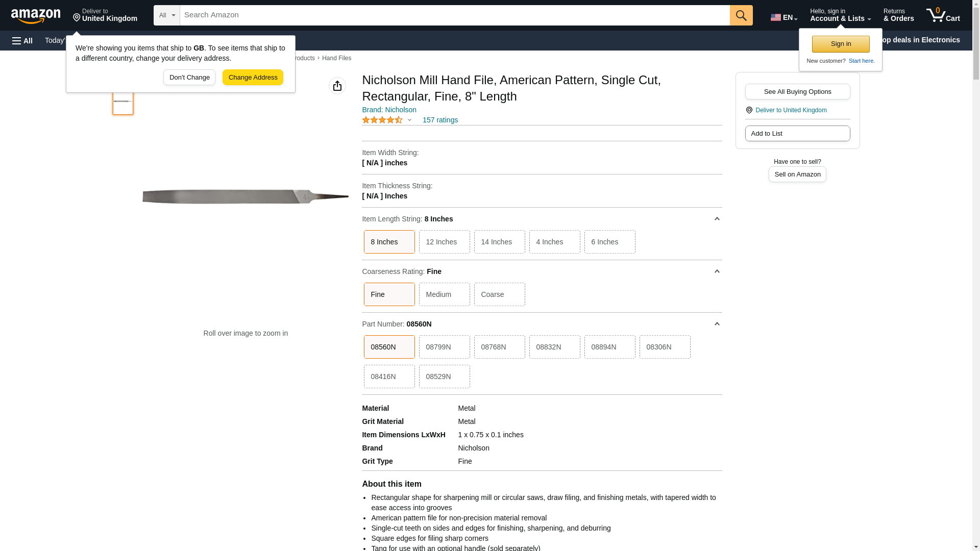The height and width of the screenshot is (551, 980).
Task: Click the Deliver to United Kingdom location
Action: click(x=105, y=15)
